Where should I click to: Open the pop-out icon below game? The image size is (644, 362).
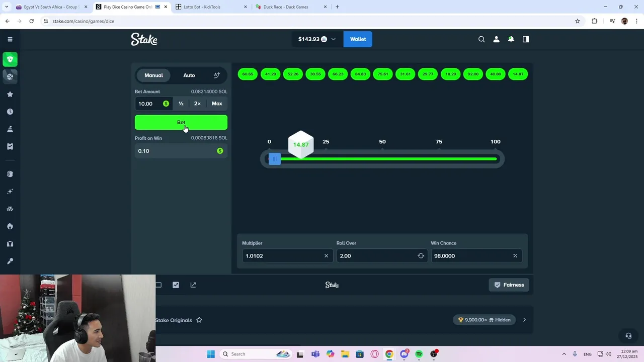click(x=193, y=285)
